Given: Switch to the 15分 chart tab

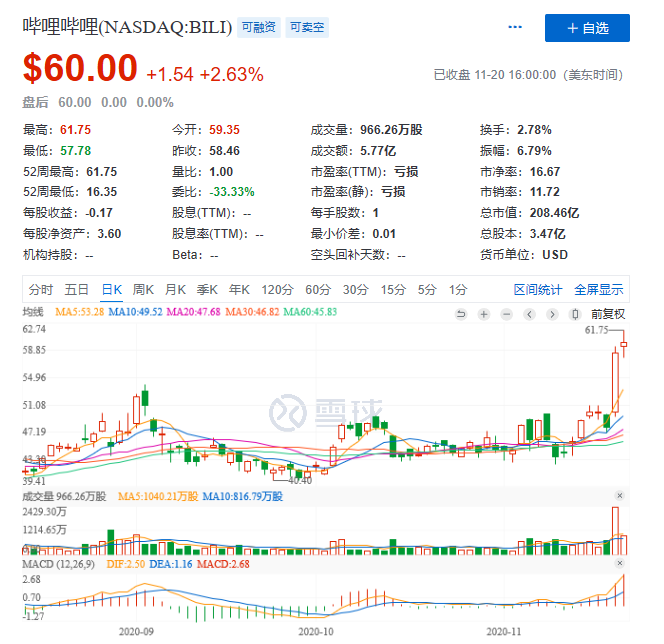Looking at the screenshot, I should (x=393, y=290).
